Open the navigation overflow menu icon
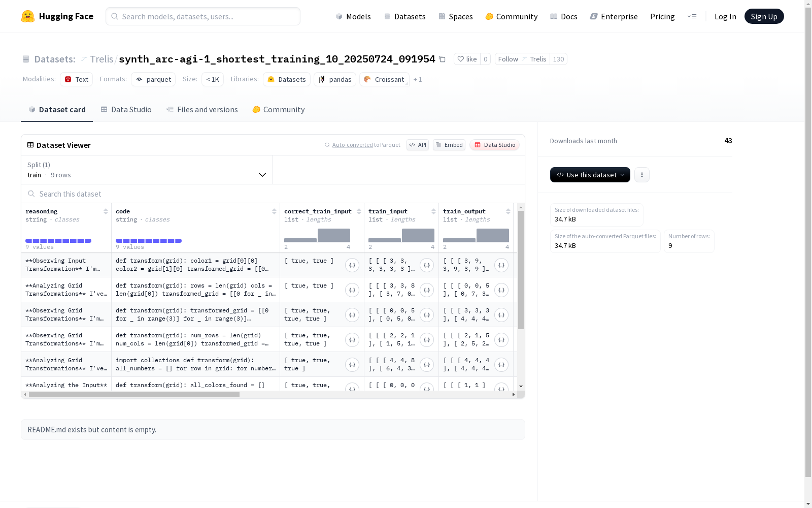Image resolution: width=812 pixels, height=508 pixels. (x=692, y=16)
